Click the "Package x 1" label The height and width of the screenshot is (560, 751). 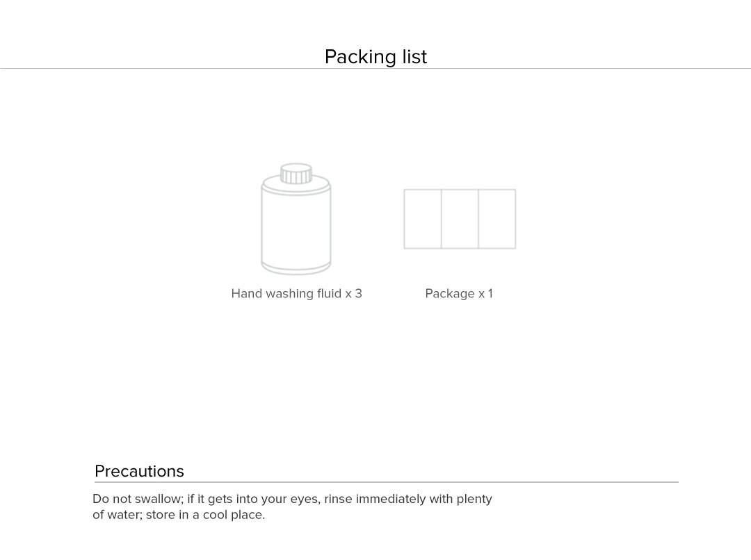click(x=459, y=294)
